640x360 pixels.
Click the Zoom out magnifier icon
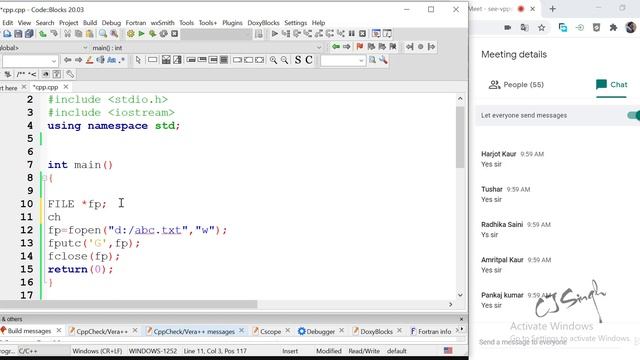click(284, 60)
